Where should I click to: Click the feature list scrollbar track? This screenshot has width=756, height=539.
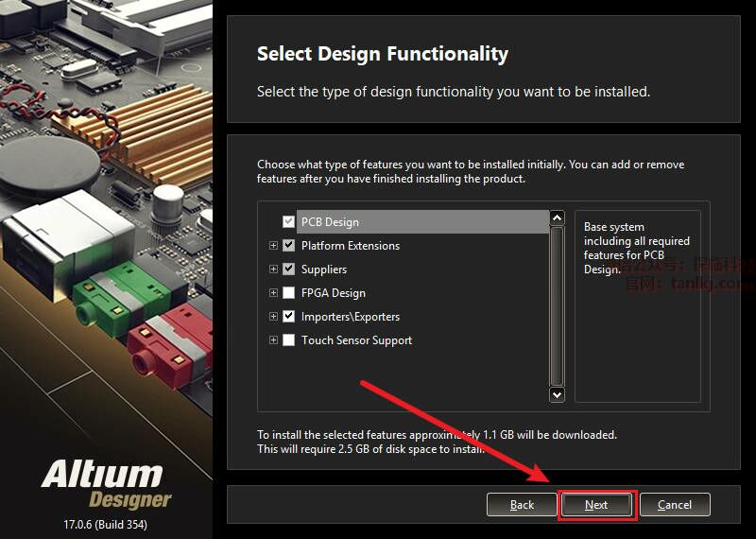tap(557, 306)
